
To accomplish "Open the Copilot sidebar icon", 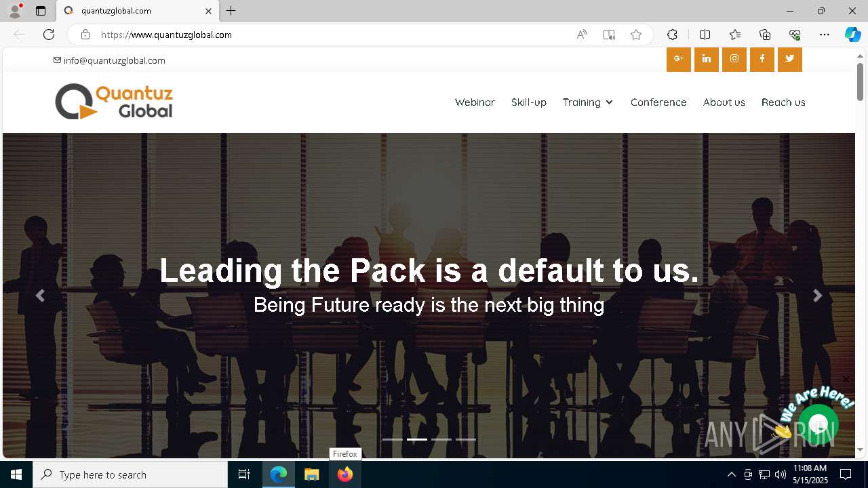I will point(853,35).
